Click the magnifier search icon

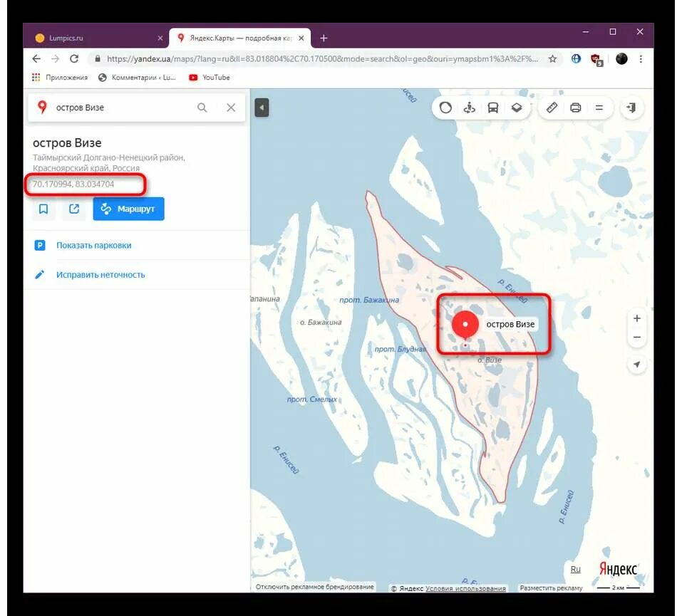pyautogui.click(x=202, y=108)
